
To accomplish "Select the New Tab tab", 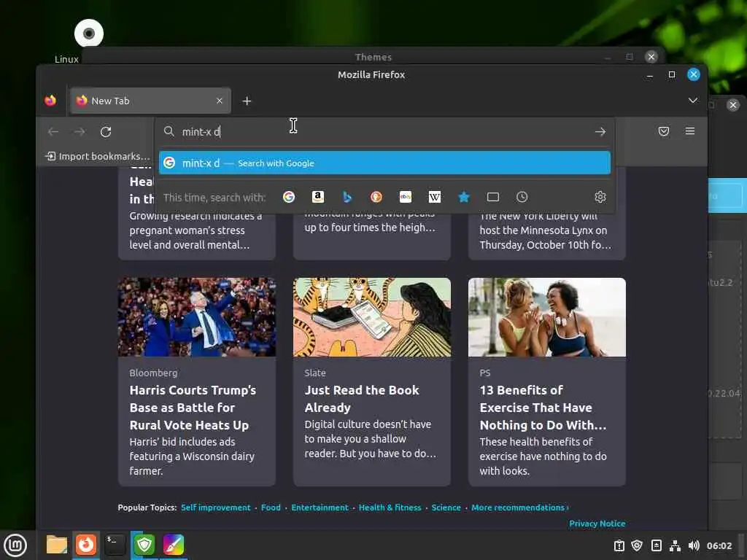I will click(150, 101).
